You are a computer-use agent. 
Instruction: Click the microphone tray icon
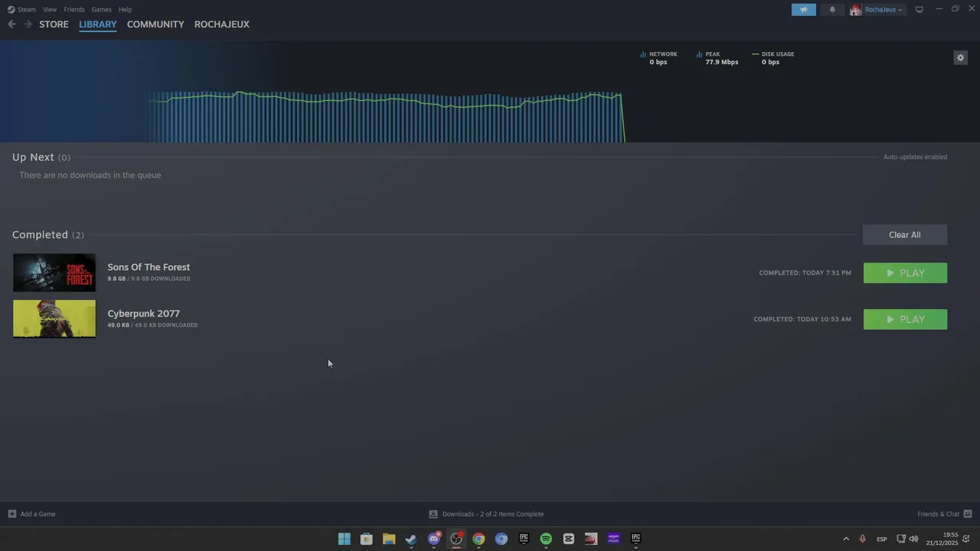(863, 539)
